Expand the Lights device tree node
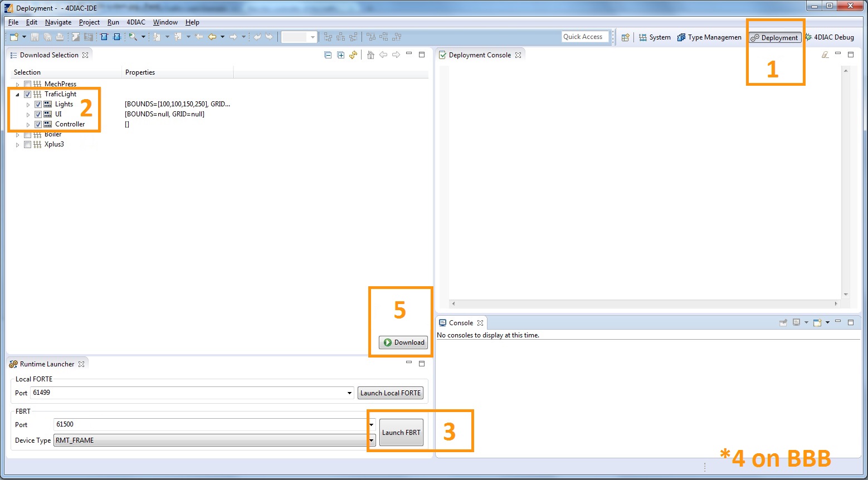 click(28, 105)
